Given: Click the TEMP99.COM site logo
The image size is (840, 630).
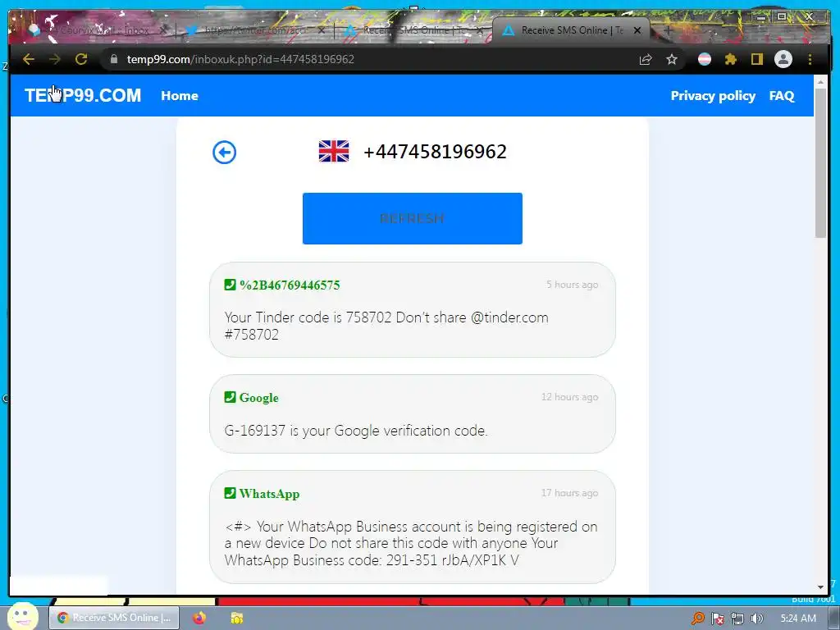Looking at the screenshot, I should (83, 95).
